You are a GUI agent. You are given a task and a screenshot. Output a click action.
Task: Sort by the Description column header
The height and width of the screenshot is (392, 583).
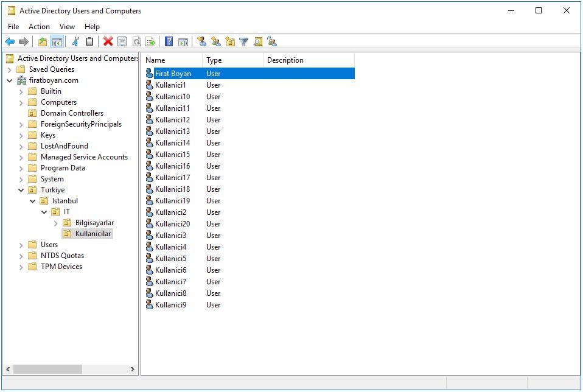click(x=309, y=60)
